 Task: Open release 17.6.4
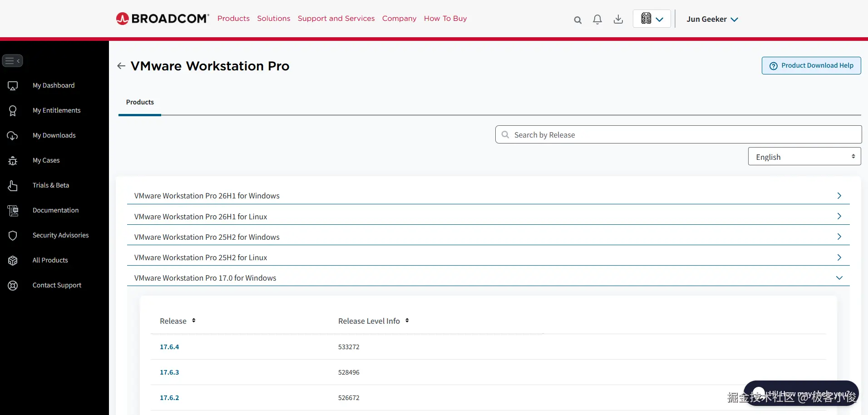click(169, 347)
